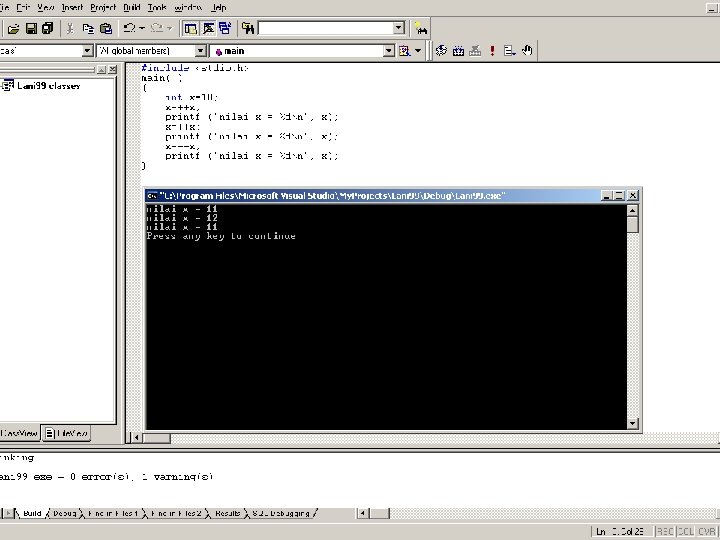Click the #include stdio.h line
The width and height of the screenshot is (720, 540).
(x=195, y=68)
